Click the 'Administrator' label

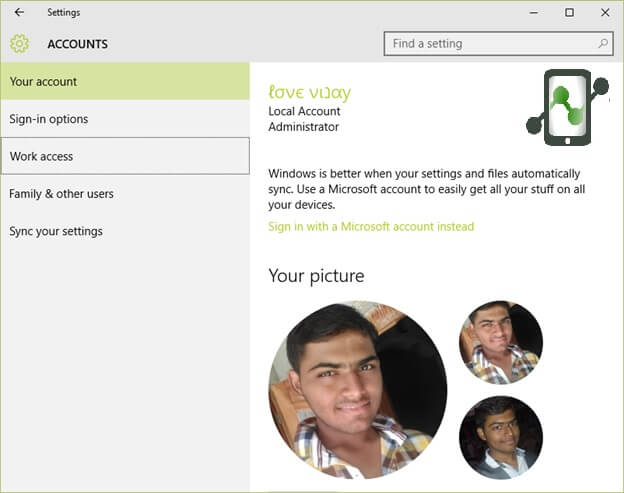304,127
